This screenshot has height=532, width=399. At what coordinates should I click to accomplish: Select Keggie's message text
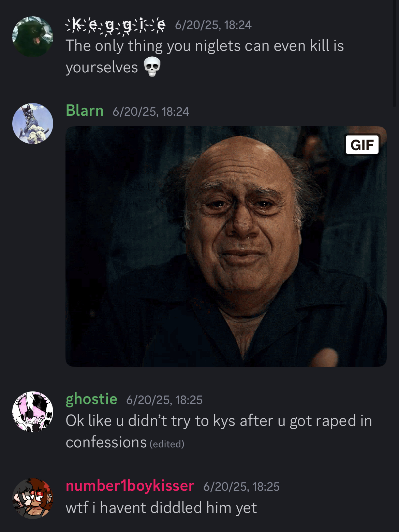coord(205,56)
